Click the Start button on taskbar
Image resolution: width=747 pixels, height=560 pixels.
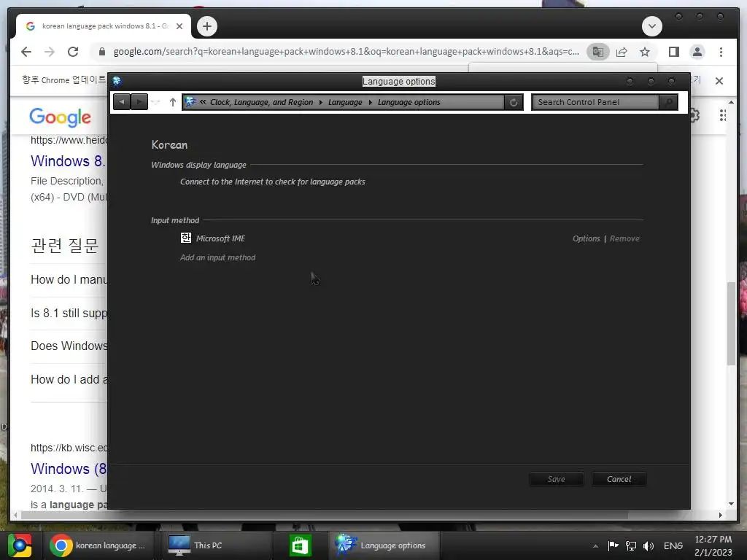(20, 545)
